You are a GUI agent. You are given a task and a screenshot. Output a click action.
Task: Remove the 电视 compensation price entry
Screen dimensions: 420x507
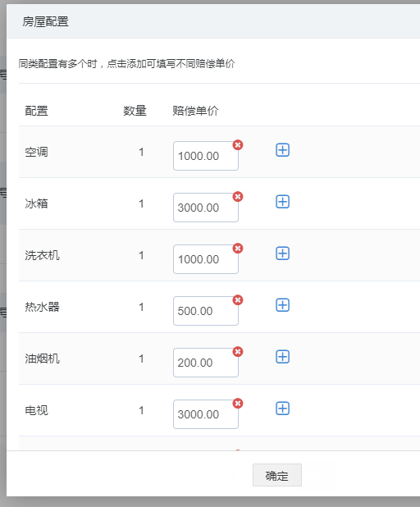(x=238, y=404)
